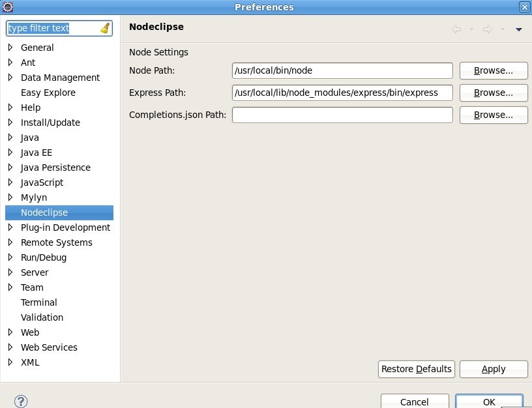Expand the Run/Debug node
Image resolution: width=532 pixels, height=408 pixels.
10,257
